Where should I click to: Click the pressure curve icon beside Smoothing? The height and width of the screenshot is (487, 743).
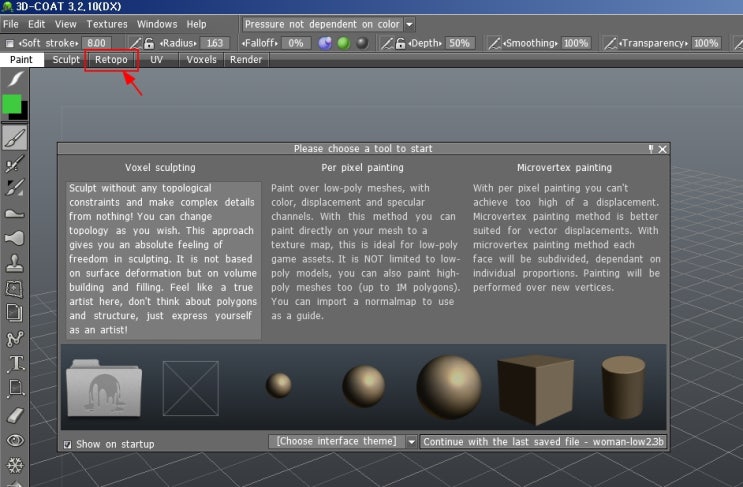click(494, 43)
